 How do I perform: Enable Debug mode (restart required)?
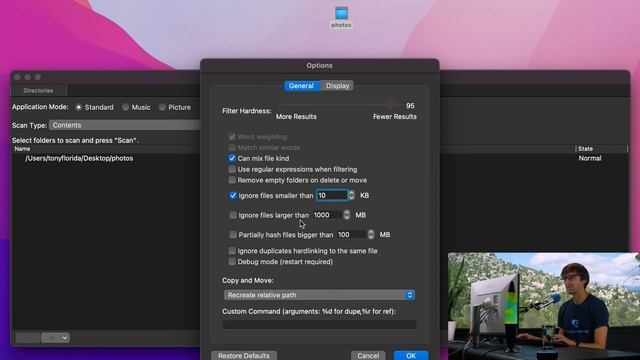pos(232,262)
